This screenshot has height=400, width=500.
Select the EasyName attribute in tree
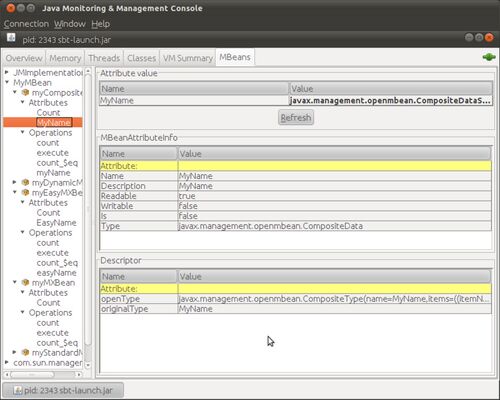click(56, 222)
